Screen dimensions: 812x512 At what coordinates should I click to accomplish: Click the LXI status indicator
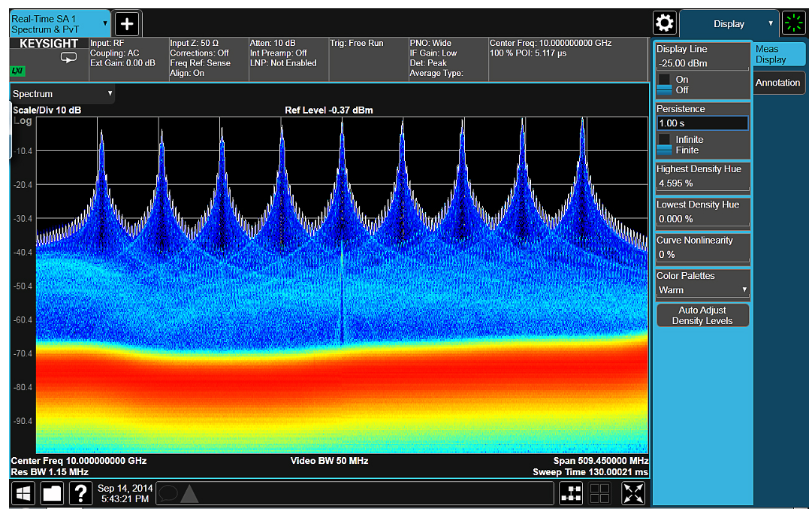click(x=17, y=71)
